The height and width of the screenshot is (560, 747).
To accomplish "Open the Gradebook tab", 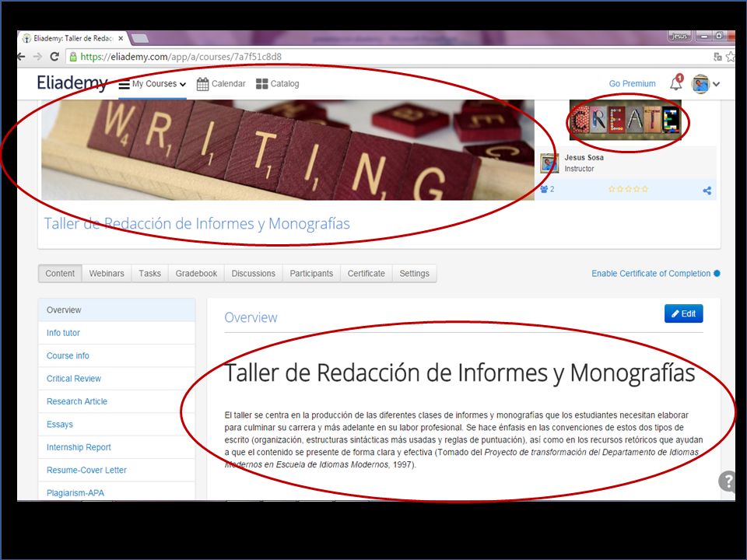I will [196, 273].
